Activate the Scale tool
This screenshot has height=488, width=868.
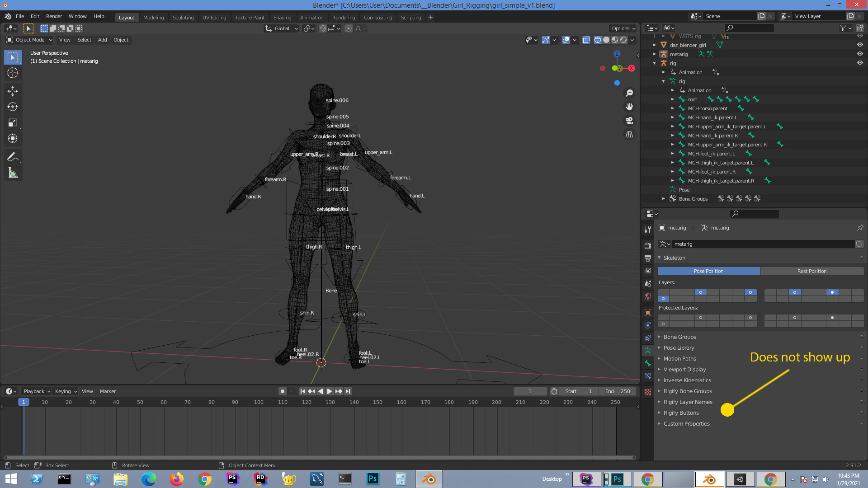point(13,123)
